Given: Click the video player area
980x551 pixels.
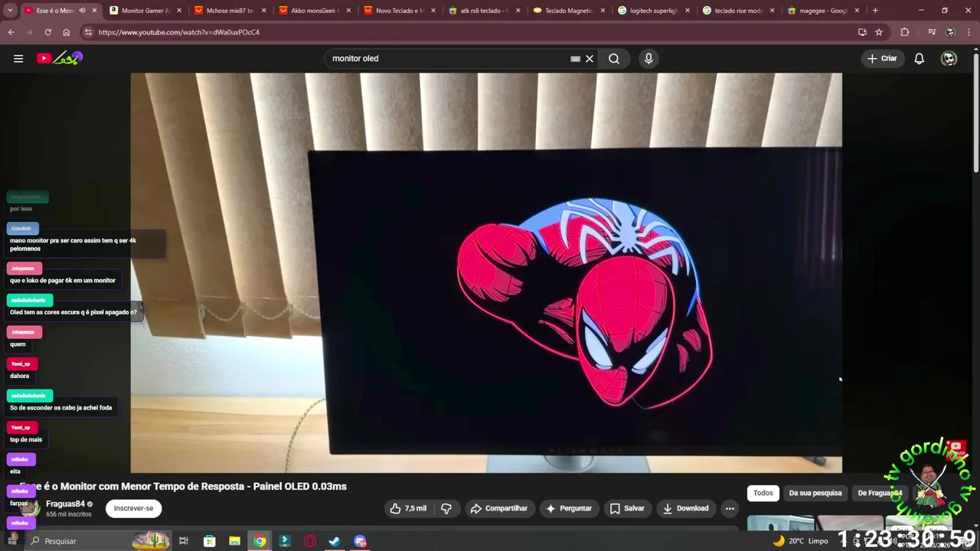Looking at the screenshot, I should click(x=486, y=272).
